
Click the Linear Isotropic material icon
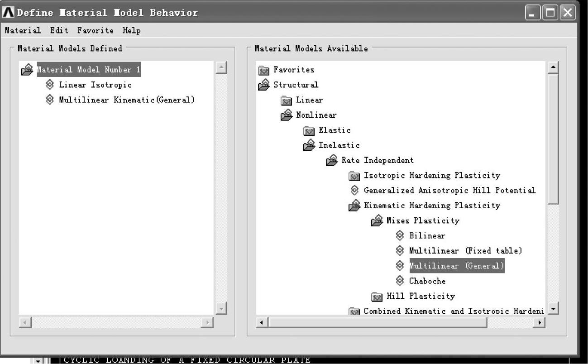[50, 85]
